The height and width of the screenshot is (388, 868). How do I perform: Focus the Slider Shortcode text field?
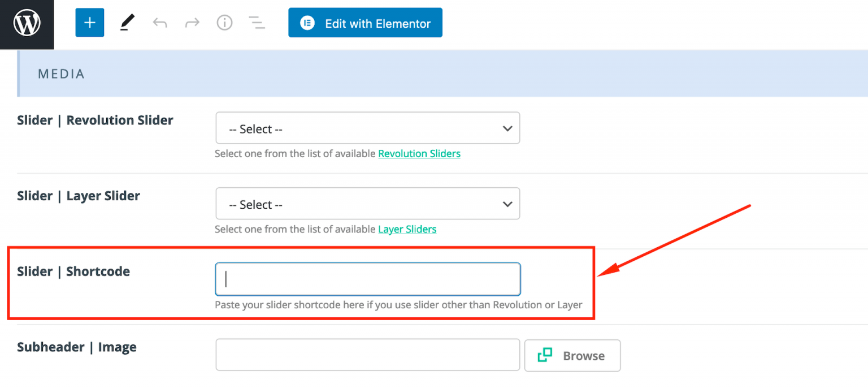click(x=368, y=279)
